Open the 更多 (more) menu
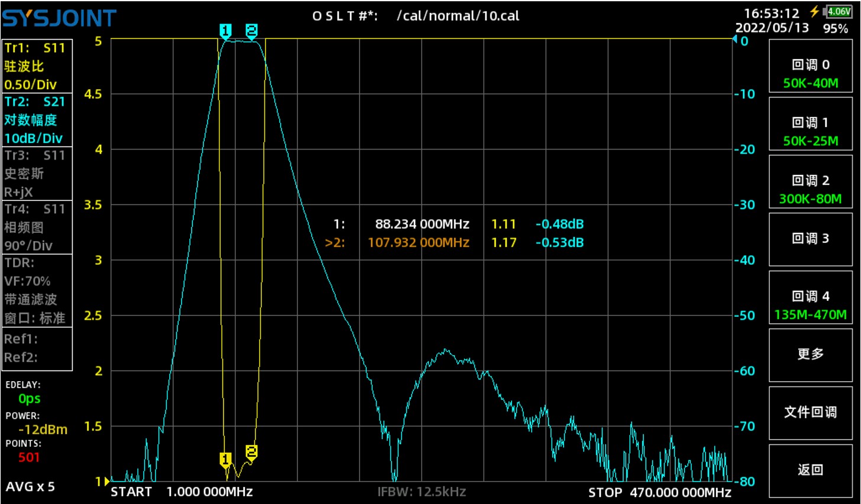The height and width of the screenshot is (504, 861). tap(810, 354)
